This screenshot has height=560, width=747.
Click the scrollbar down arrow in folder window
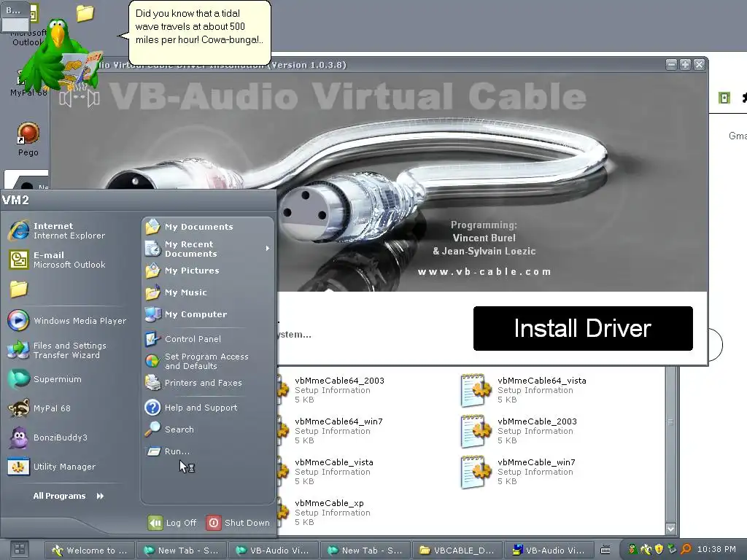tap(670, 529)
